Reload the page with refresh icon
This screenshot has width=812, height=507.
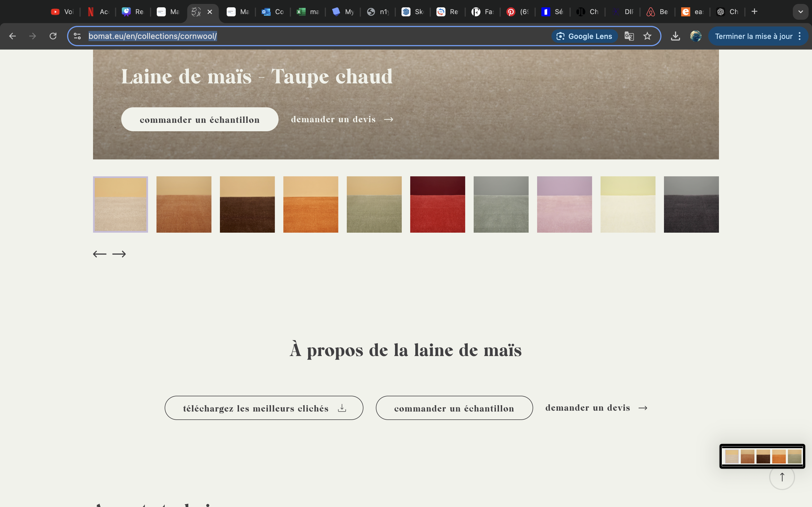(x=53, y=36)
